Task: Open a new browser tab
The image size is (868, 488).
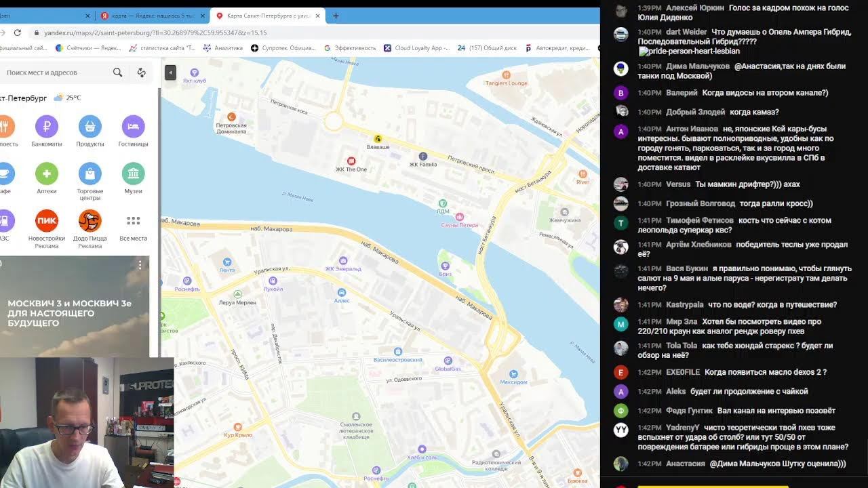Action: (x=336, y=16)
